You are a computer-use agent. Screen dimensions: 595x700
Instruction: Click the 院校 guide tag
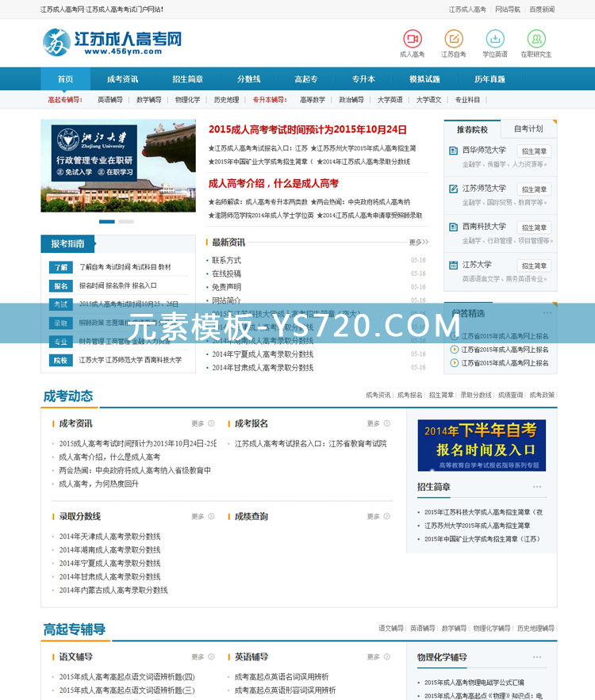pos(61,360)
